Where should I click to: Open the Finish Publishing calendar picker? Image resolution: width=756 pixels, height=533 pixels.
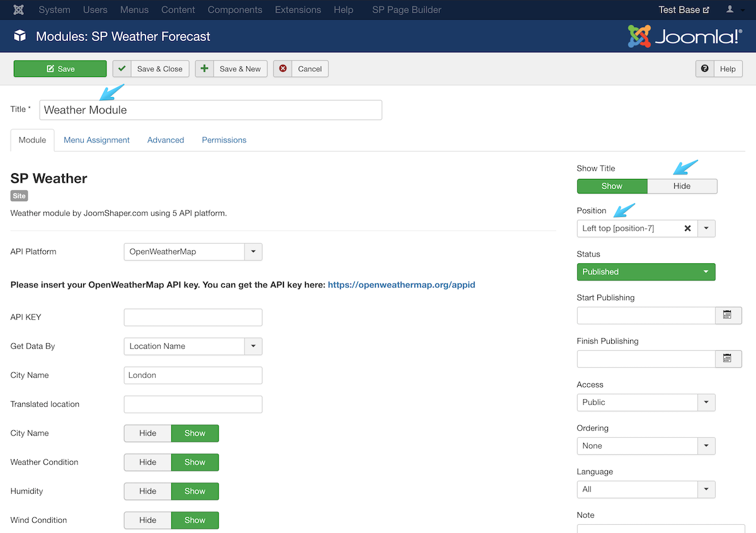(727, 358)
